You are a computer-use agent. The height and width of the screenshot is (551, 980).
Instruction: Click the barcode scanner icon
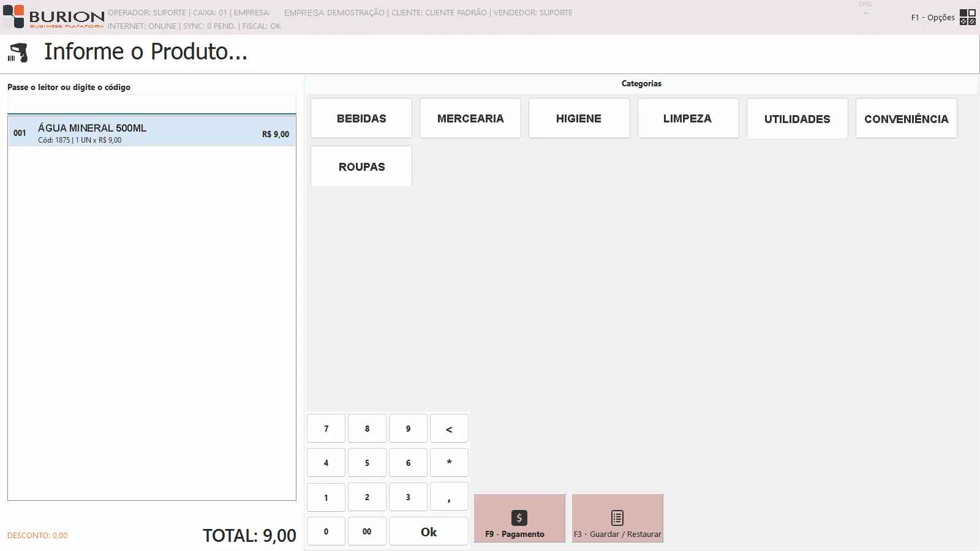tap(18, 53)
